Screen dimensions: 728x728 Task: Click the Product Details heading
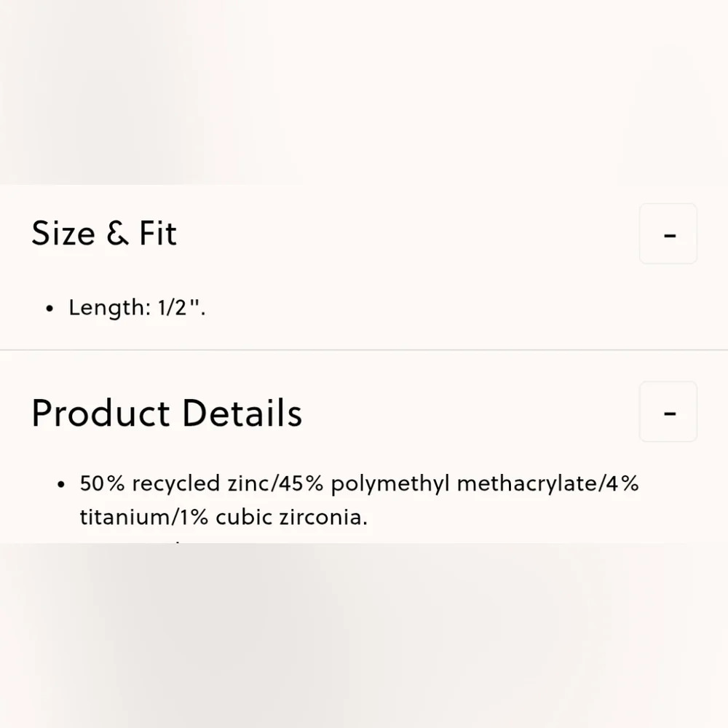(167, 412)
